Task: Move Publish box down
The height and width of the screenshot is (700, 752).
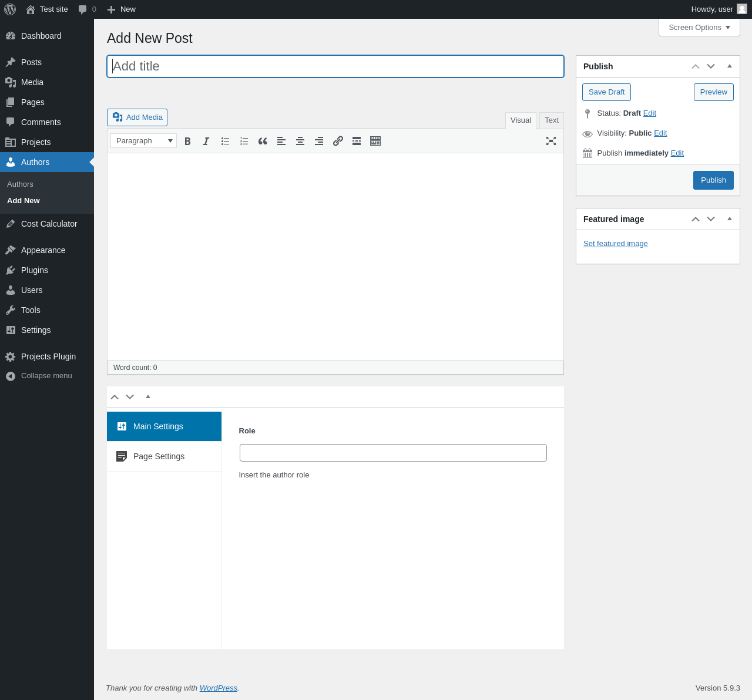Action: 711,66
